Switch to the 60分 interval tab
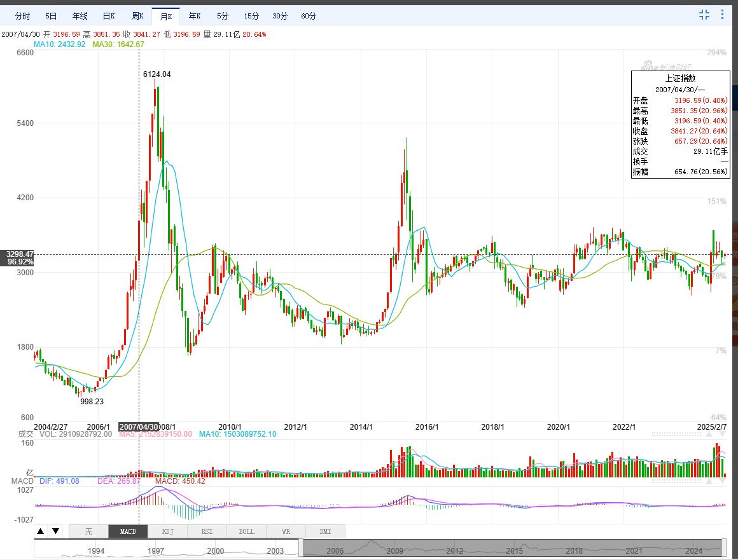 tap(309, 16)
